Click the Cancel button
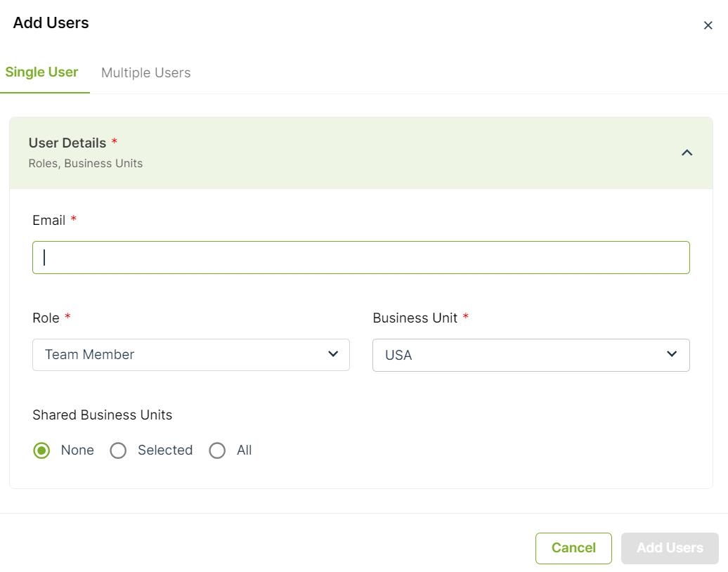Image resolution: width=728 pixels, height=572 pixels. coord(573,548)
